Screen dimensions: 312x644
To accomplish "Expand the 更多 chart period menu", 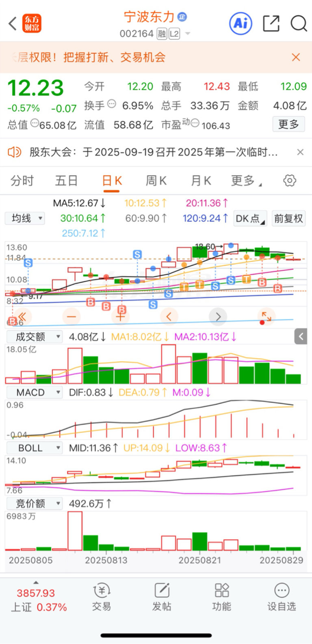I will [x=246, y=180].
